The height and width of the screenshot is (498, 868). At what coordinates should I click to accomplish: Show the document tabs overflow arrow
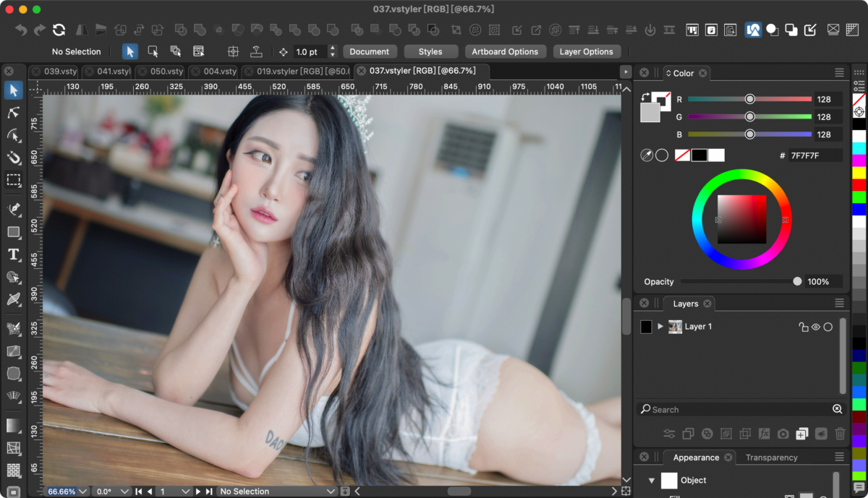click(626, 72)
